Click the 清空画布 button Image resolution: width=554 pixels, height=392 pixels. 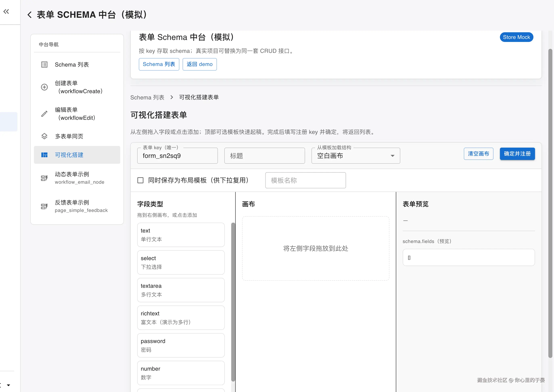pos(478,154)
